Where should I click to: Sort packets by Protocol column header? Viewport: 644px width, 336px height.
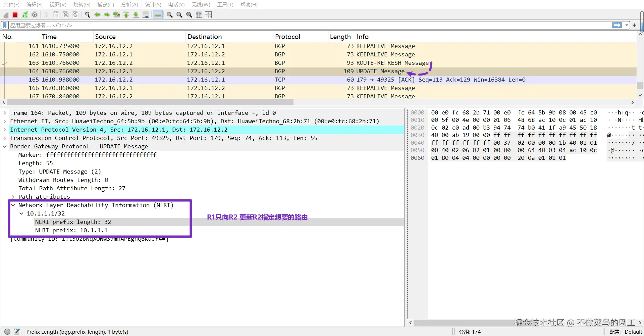click(x=287, y=37)
